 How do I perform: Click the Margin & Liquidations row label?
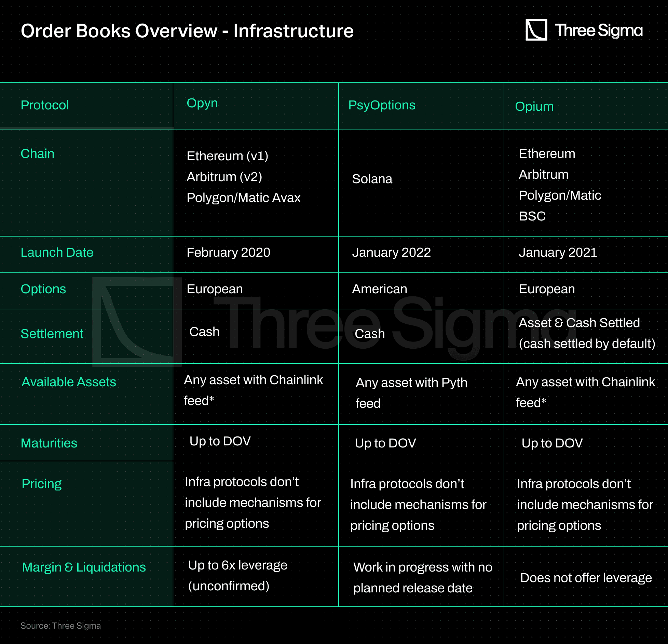tap(84, 567)
